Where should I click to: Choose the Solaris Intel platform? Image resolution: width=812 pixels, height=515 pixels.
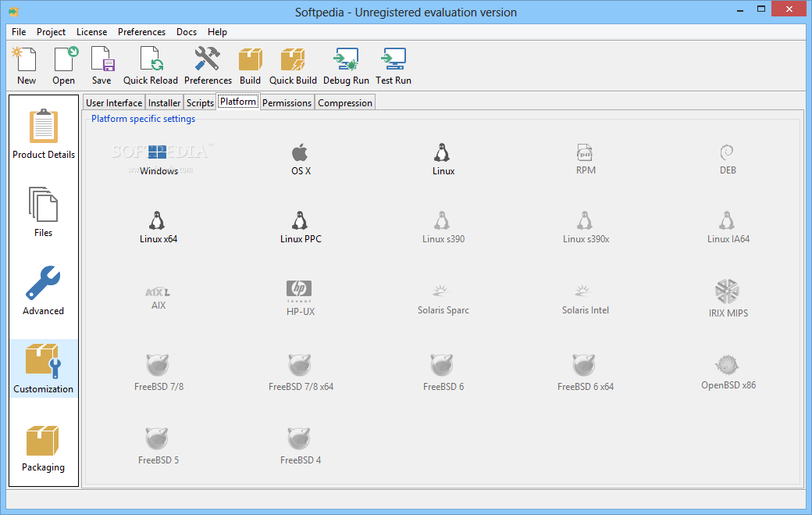586,299
